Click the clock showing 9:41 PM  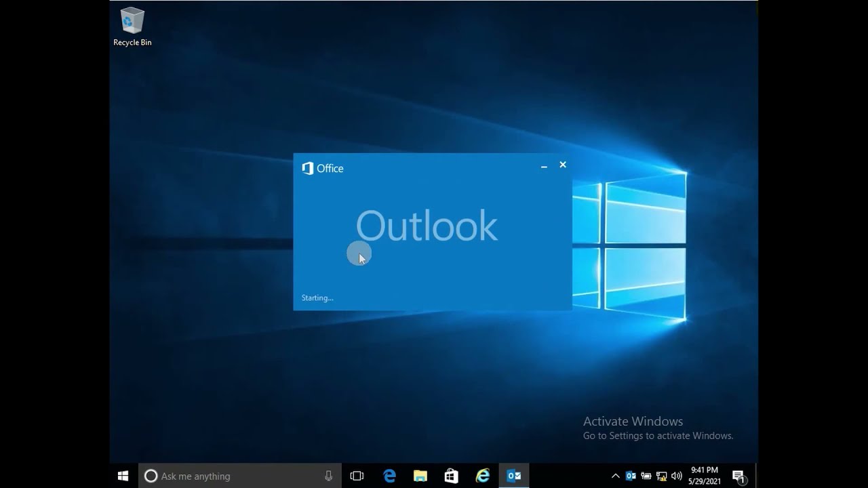pos(705,476)
